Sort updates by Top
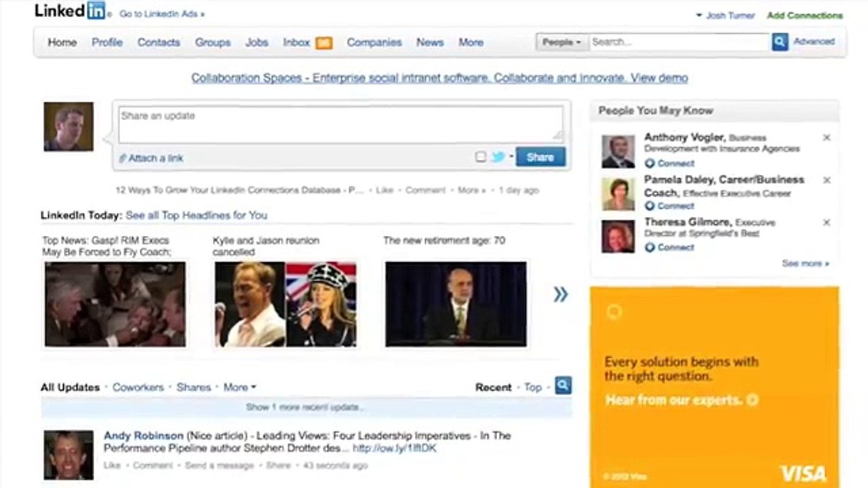868x488 pixels. pyautogui.click(x=533, y=388)
